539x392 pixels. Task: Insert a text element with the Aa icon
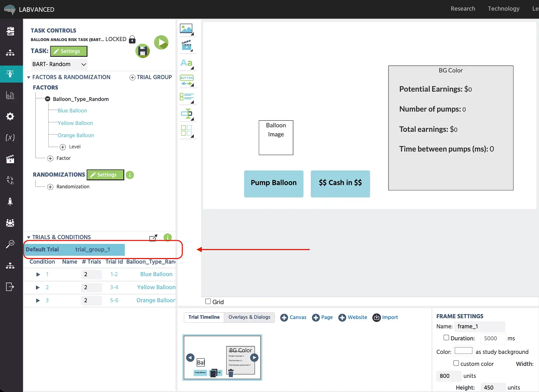187,63
